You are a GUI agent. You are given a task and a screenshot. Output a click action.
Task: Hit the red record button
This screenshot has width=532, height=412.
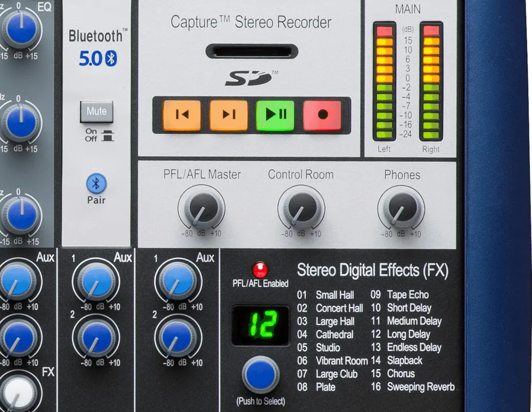point(322,115)
